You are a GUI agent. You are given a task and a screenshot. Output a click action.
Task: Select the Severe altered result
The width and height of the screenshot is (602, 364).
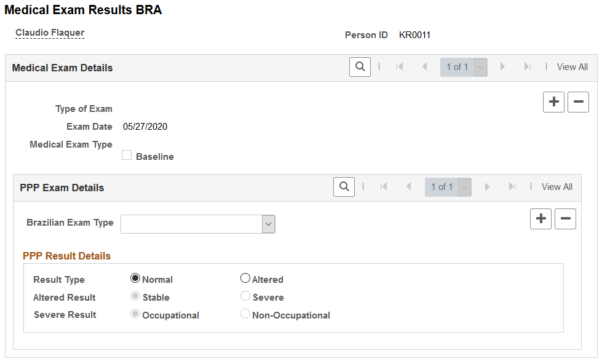tap(245, 296)
